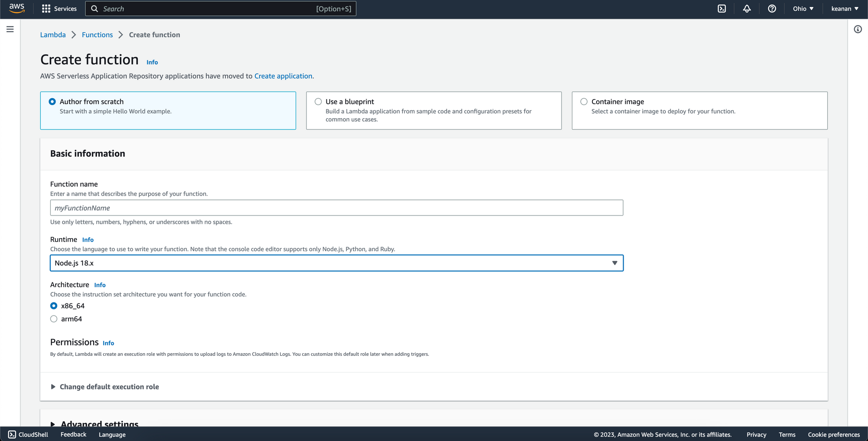868x441 pixels.
Task: Open the Terms link
Action: tap(787, 434)
